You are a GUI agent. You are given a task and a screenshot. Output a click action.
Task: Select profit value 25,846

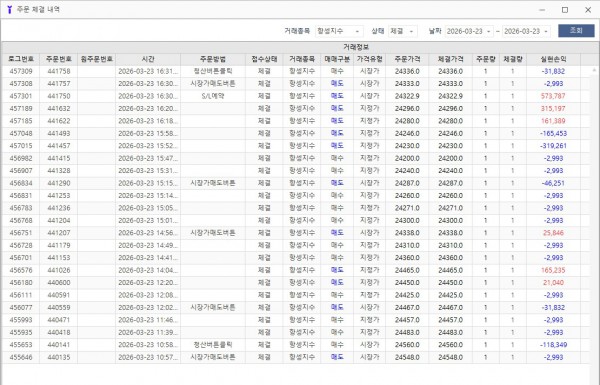pyautogui.click(x=553, y=233)
